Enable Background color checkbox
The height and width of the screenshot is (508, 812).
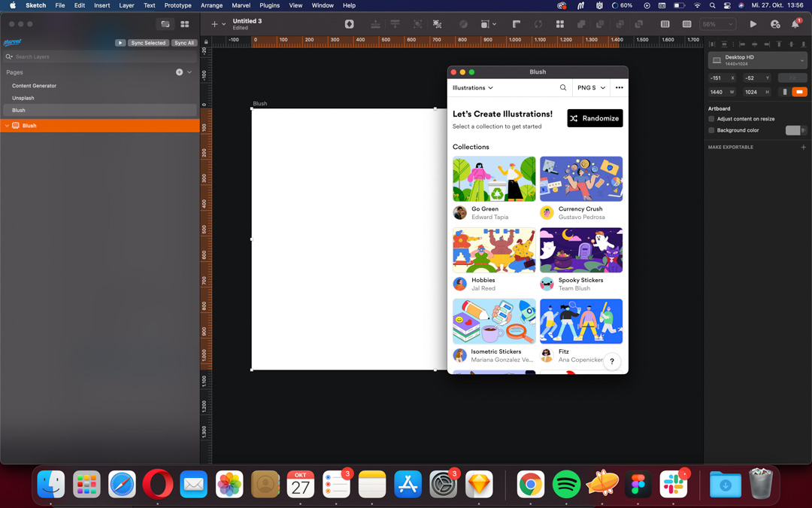(x=711, y=130)
